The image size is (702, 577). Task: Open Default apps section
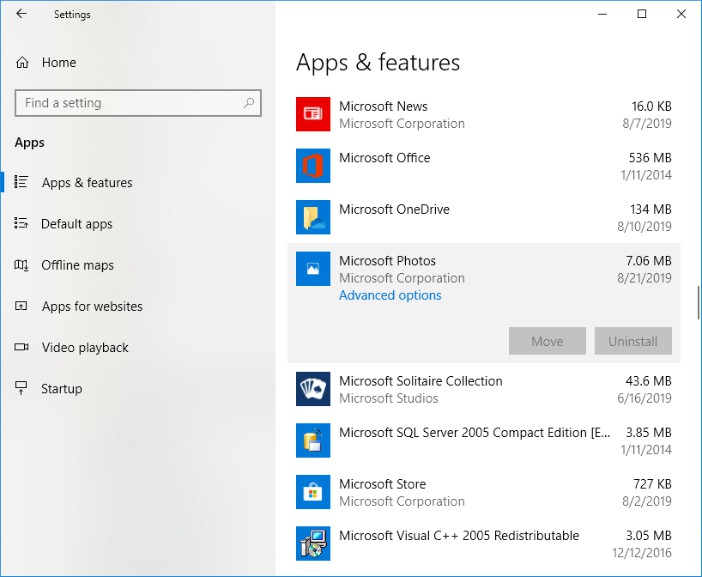point(77,224)
